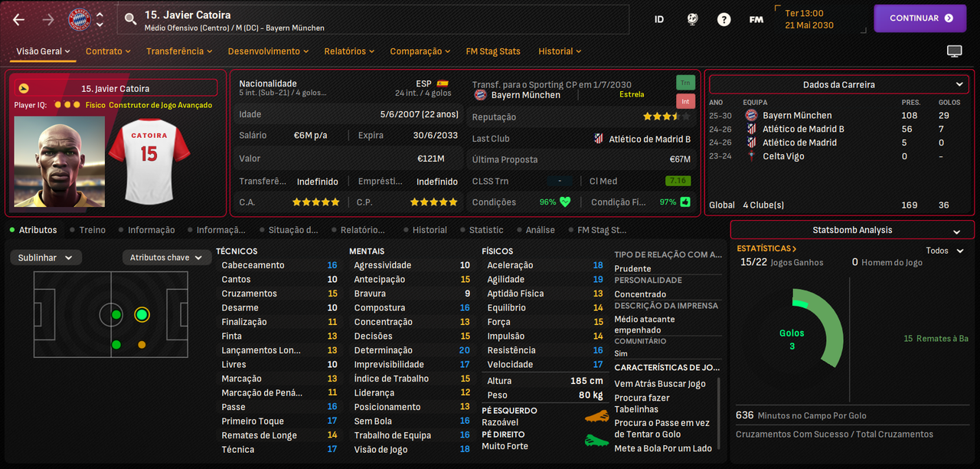The height and width of the screenshot is (469, 980).
Task: Click the search magnifier icon
Action: (131, 19)
